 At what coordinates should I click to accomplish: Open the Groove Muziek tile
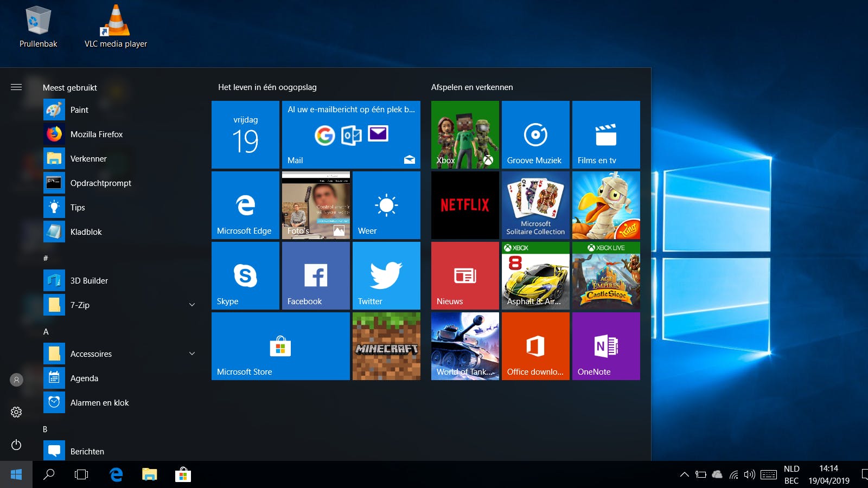coord(535,134)
